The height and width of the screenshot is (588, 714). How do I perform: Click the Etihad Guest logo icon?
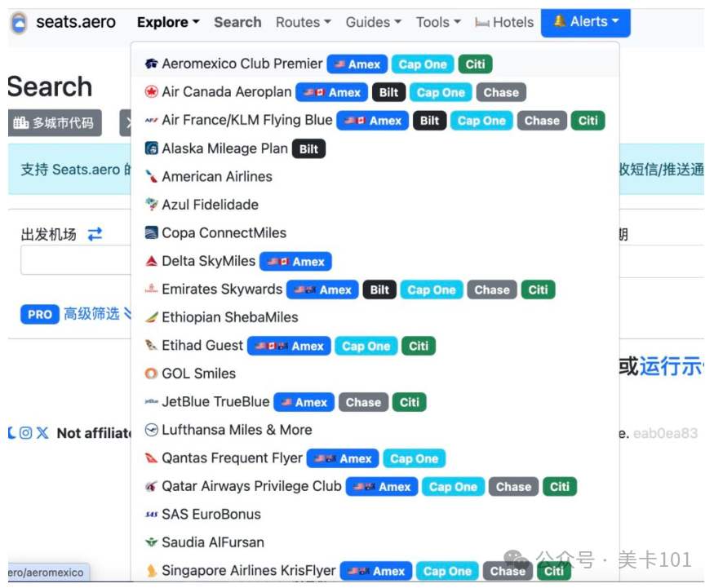(x=151, y=345)
